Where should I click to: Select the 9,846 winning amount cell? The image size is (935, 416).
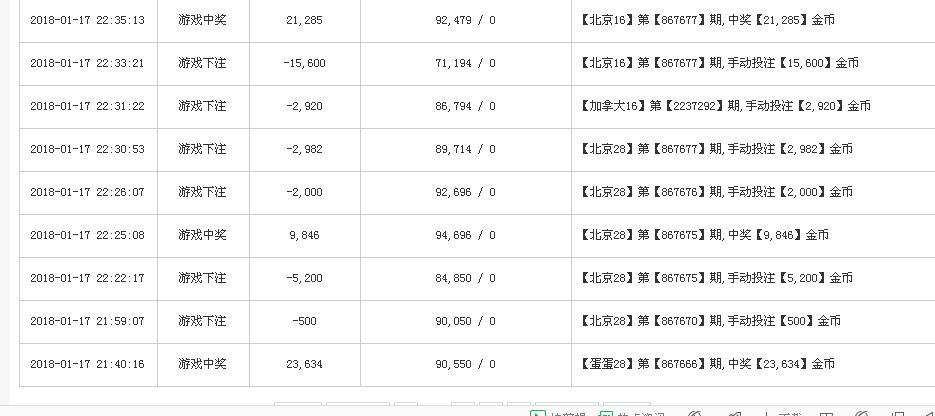pos(305,235)
